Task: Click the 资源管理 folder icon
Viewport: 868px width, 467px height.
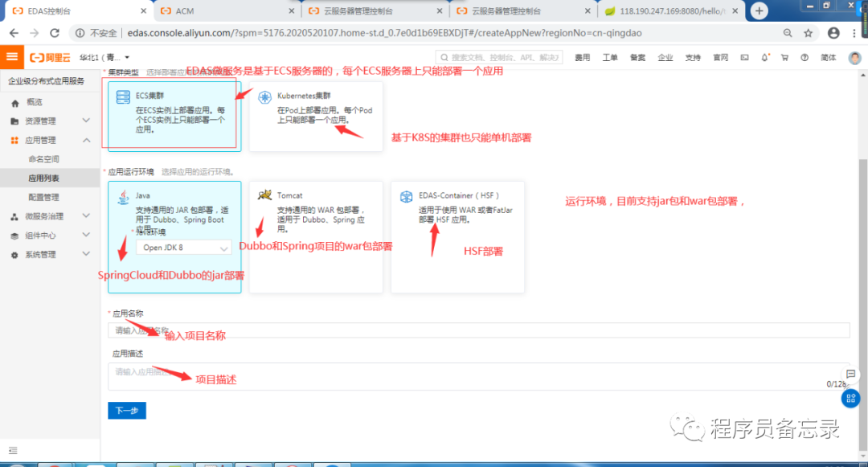Action: point(14,121)
